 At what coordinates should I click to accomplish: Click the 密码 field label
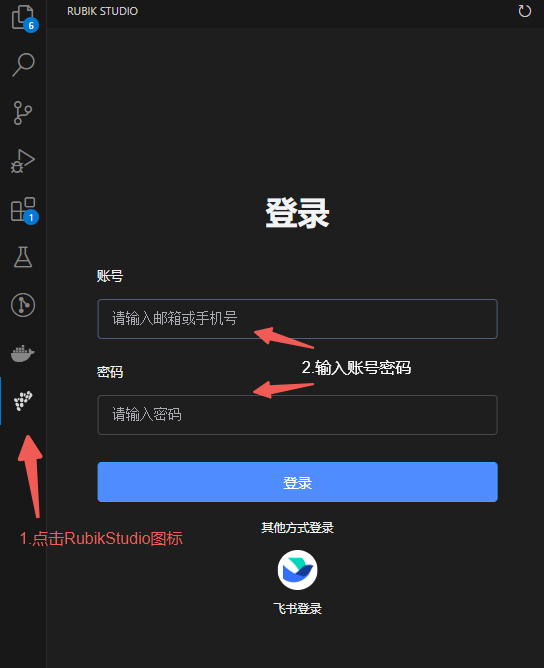point(110,372)
